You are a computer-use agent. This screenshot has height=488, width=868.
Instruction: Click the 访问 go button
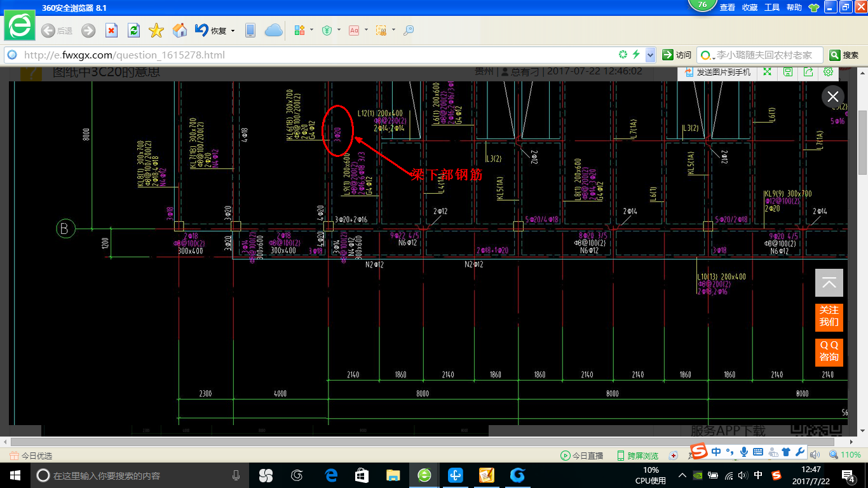pos(677,55)
